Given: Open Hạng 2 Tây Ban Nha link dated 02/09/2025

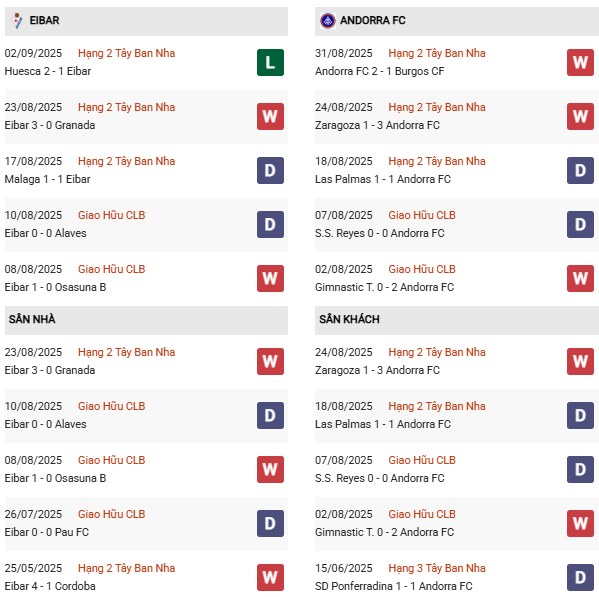Looking at the screenshot, I should point(126,53).
